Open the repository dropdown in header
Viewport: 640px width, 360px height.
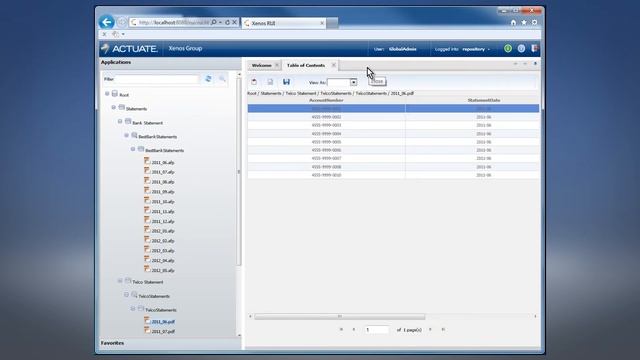tap(476, 49)
